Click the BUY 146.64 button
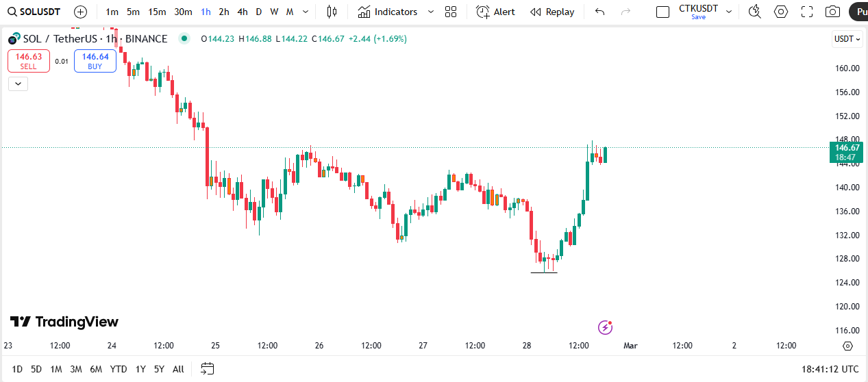The width and height of the screenshot is (868, 382). click(95, 61)
